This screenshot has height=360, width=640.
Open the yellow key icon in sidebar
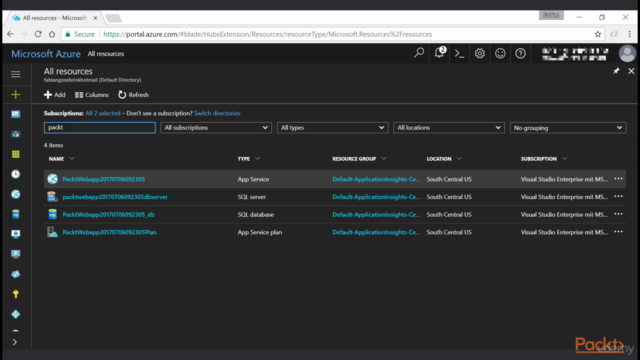pyautogui.click(x=16, y=294)
